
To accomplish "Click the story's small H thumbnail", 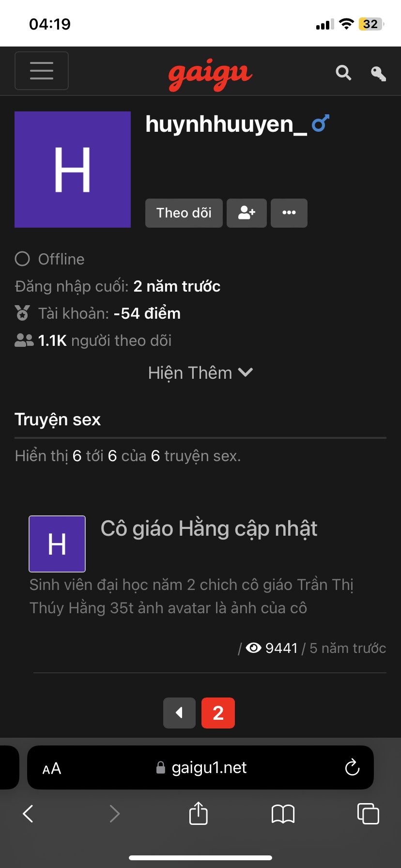I will coord(57,543).
